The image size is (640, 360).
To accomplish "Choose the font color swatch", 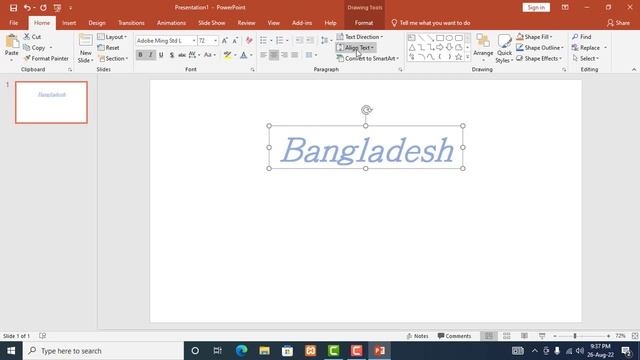I will [x=244, y=55].
